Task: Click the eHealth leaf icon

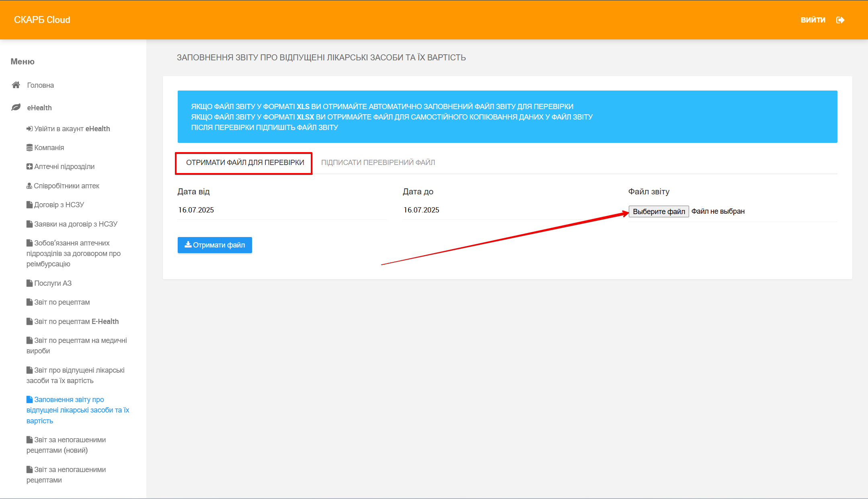Action: coord(16,107)
